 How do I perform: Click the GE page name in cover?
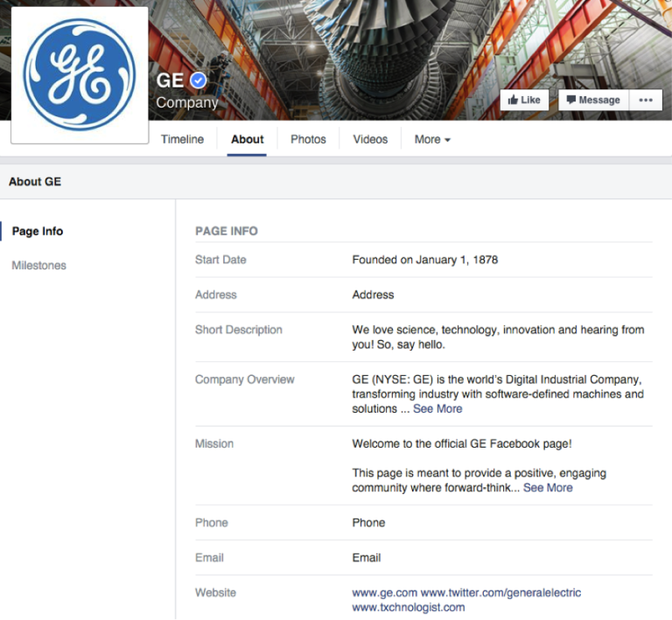[x=170, y=80]
